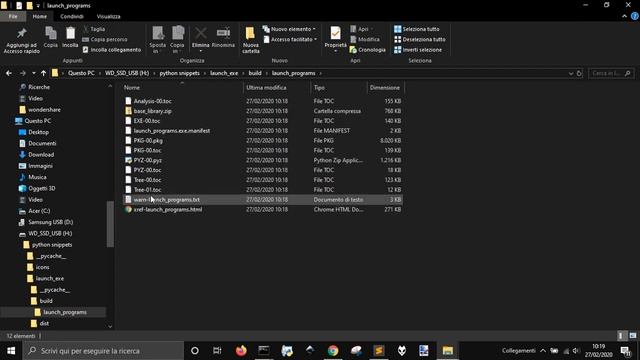Viewport: 640px width, 360px height.
Task: Select __pycache__ under launch_exe in tree
Action: pos(54,290)
